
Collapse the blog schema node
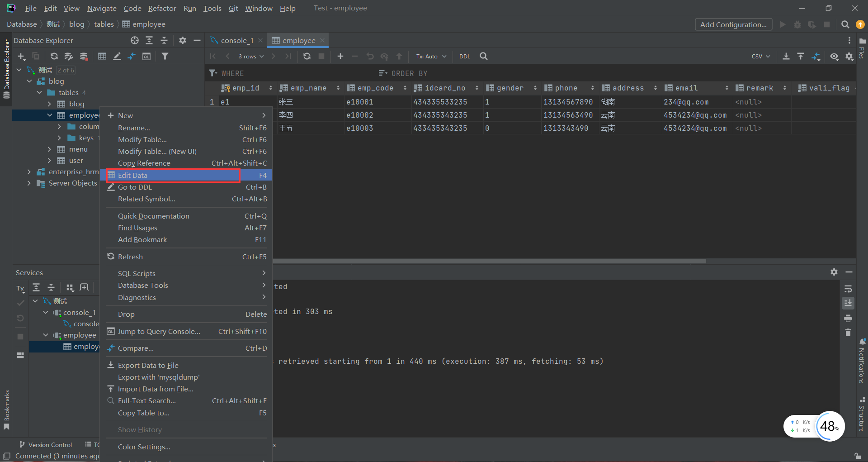click(29, 81)
